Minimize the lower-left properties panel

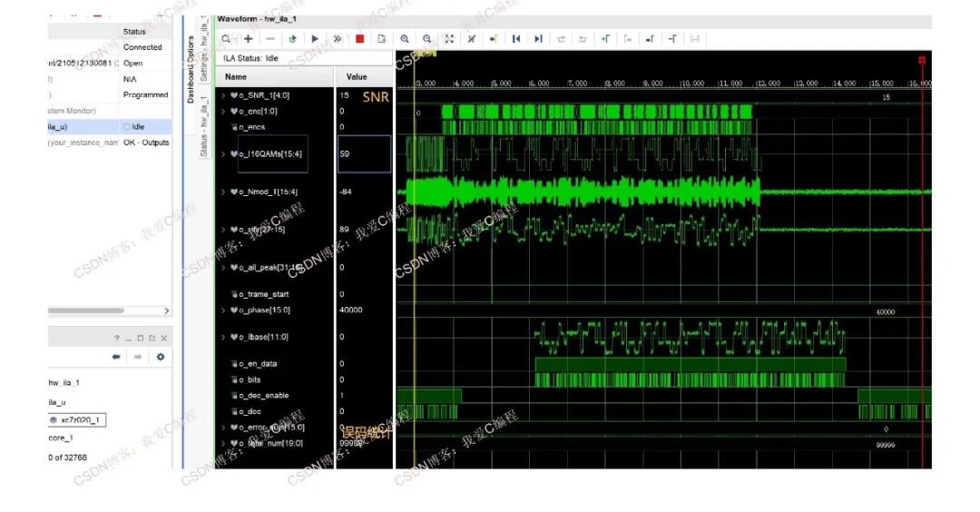coord(128,339)
